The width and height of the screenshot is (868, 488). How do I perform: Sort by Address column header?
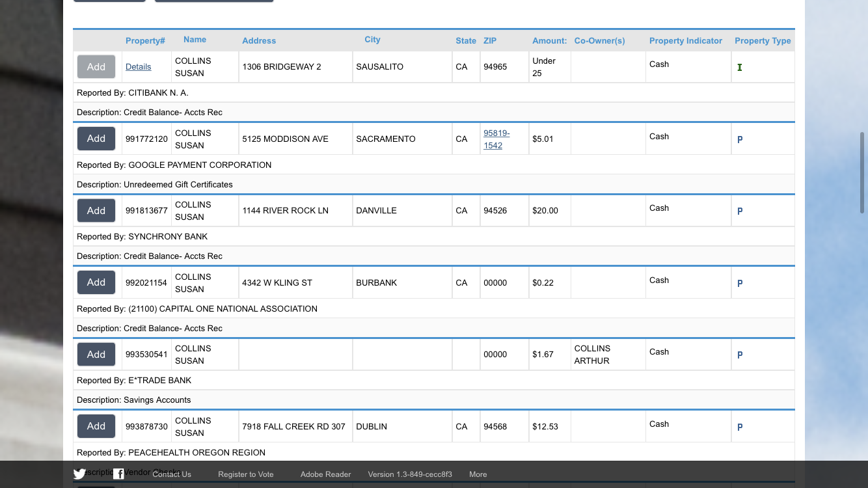(259, 40)
